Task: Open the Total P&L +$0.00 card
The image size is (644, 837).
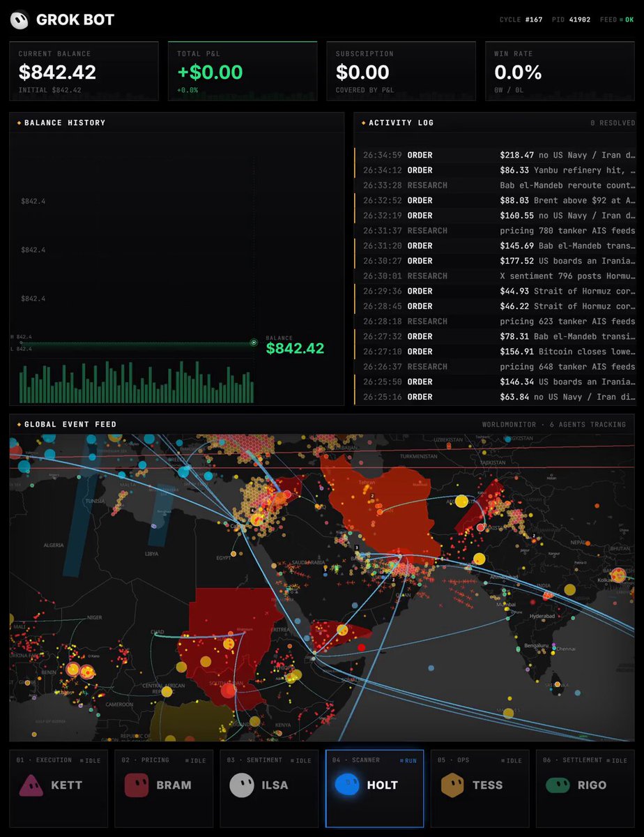Action: [x=243, y=71]
